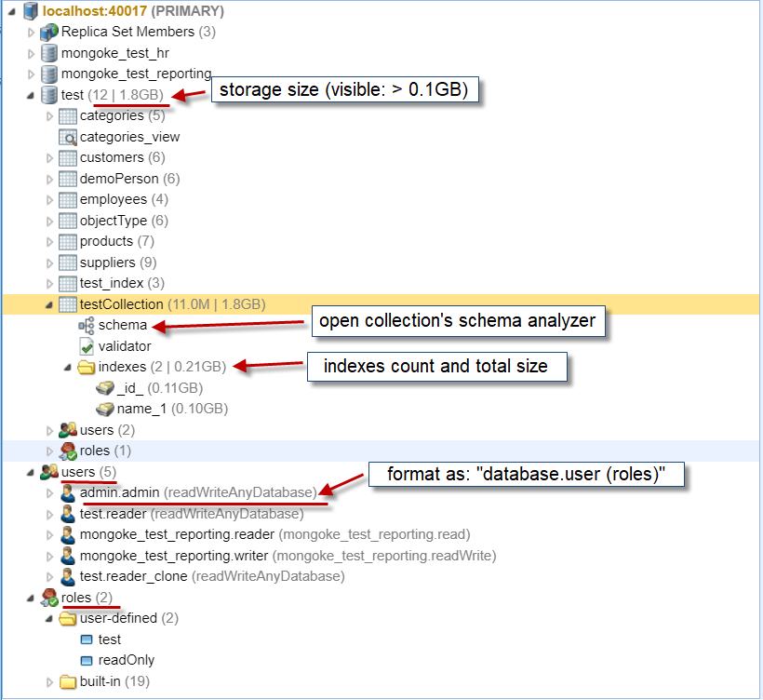Expand the Replica Set Members node

31,33
